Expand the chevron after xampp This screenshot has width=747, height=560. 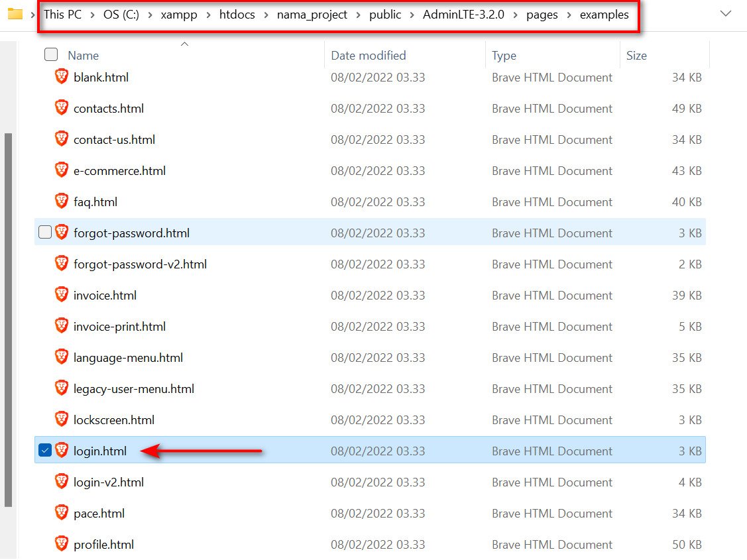(x=208, y=15)
